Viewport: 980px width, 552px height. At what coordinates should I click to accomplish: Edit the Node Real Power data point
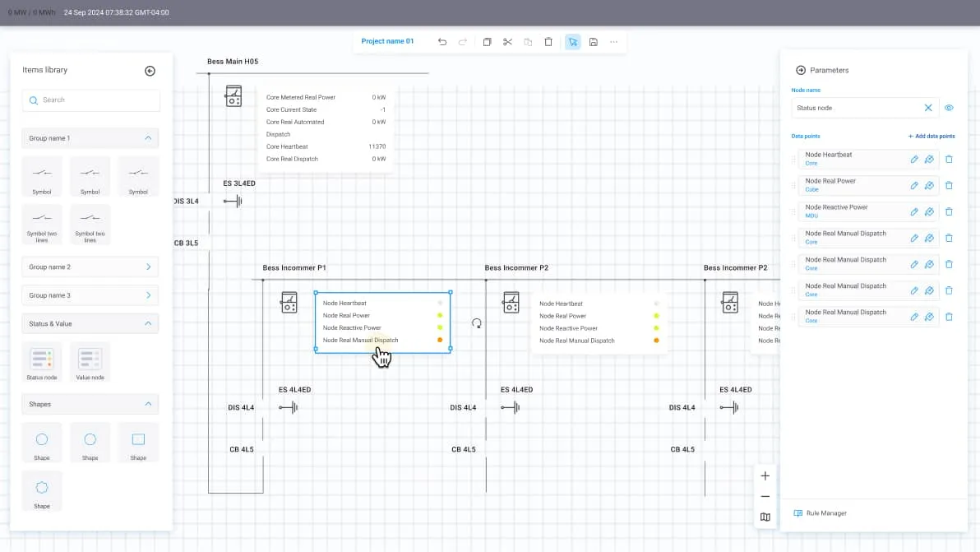[x=913, y=186]
